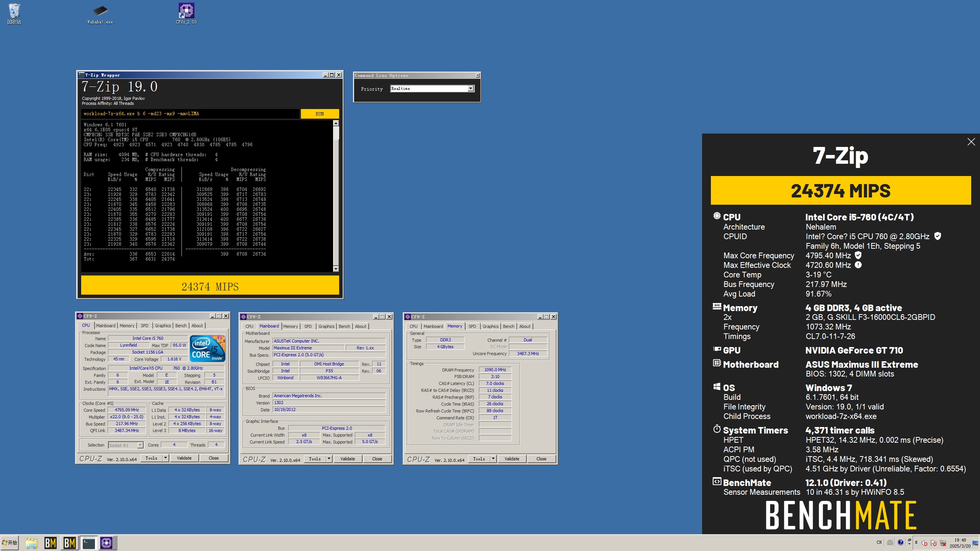Screen dimensions: 980x551
Task: Expand Tools dropdown arrow in CPU-Z Mainboard window
Action: tap(329, 458)
